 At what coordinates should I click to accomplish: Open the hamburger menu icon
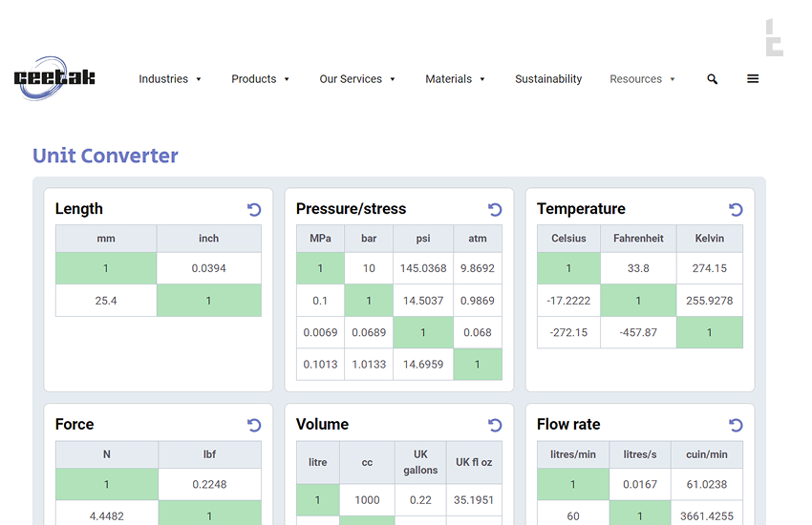[753, 79]
